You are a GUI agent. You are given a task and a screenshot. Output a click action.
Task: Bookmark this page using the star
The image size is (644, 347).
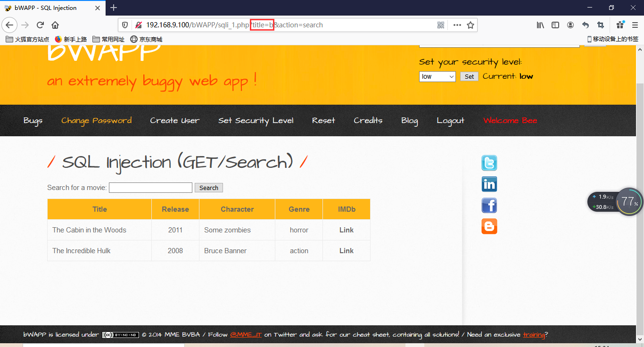click(x=470, y=25)
